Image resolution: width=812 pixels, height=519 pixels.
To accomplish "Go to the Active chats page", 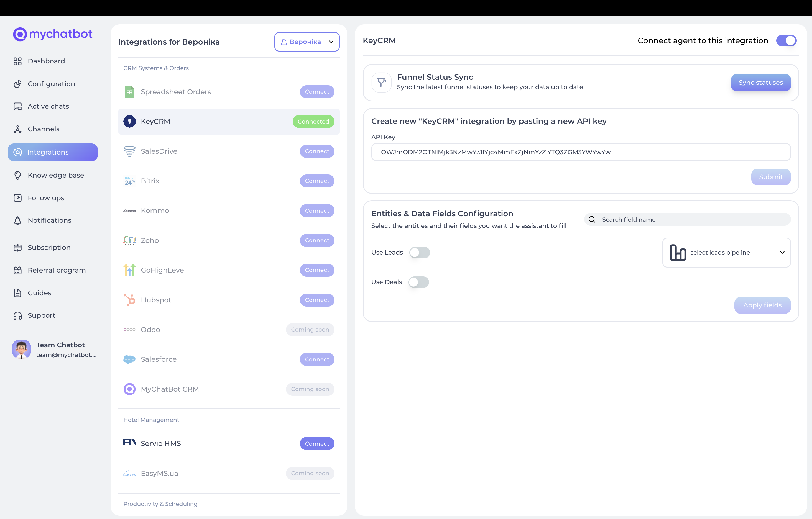I will coord(48,106).
